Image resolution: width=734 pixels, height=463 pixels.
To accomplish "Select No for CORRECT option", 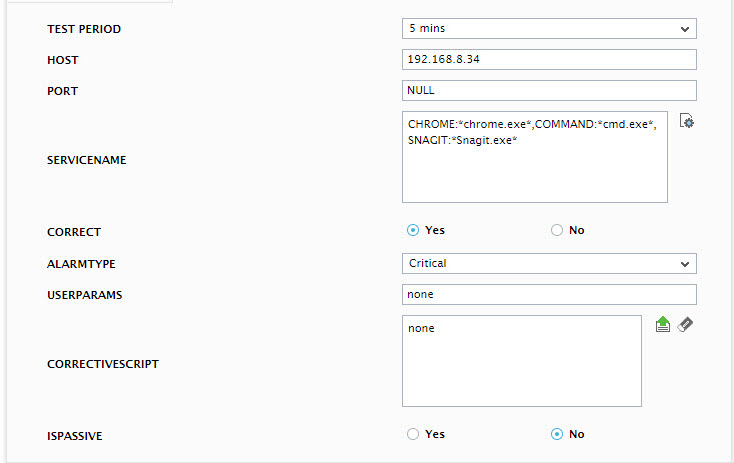I will click(x=557, y=230).
